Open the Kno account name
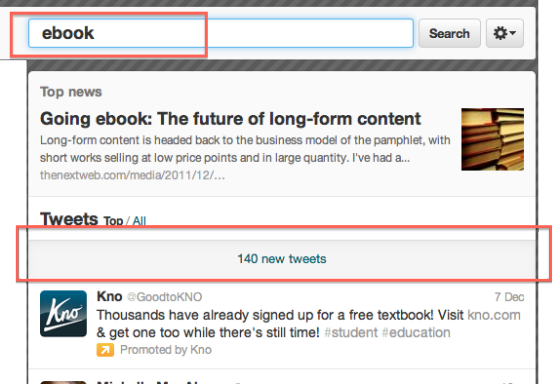This screenshot has width=560, height=384. click(109, 296)
